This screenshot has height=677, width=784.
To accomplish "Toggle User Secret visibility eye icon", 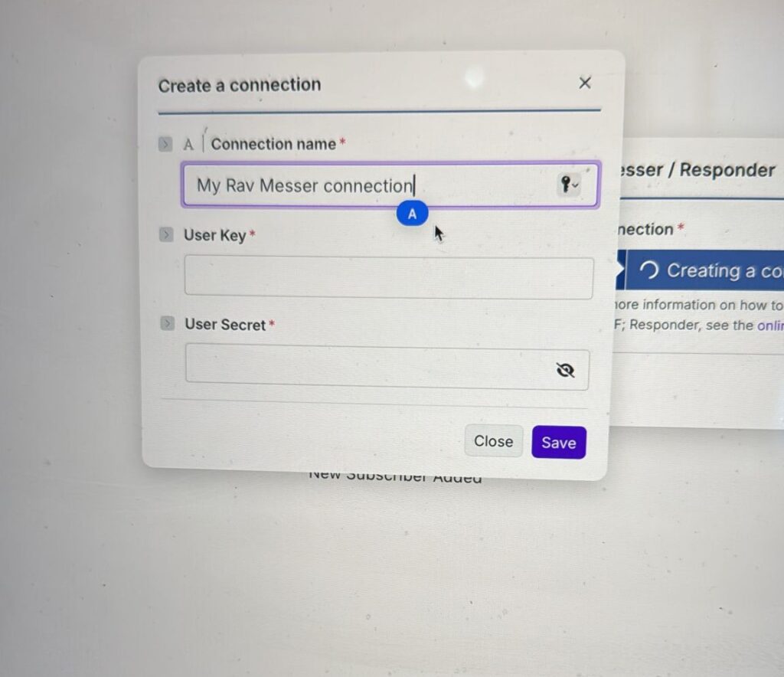I will click(x=565, y=370).
